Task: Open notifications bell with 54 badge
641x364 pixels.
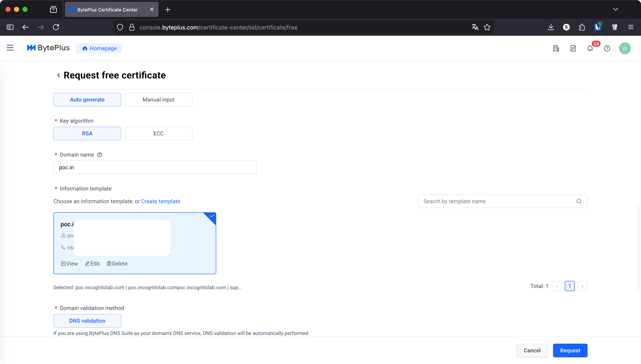Action: 590,48
